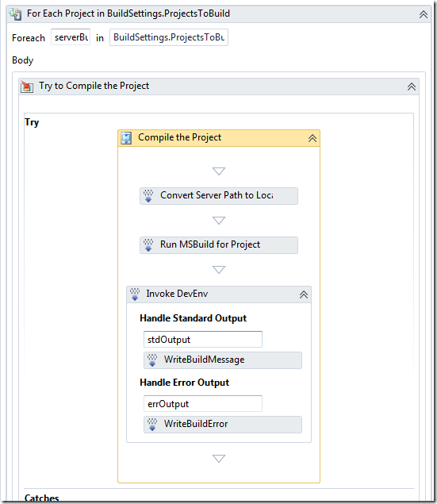Collapse the For Each Project activity
This screenshot has height=504, width=437.
(x=424, y=14)
